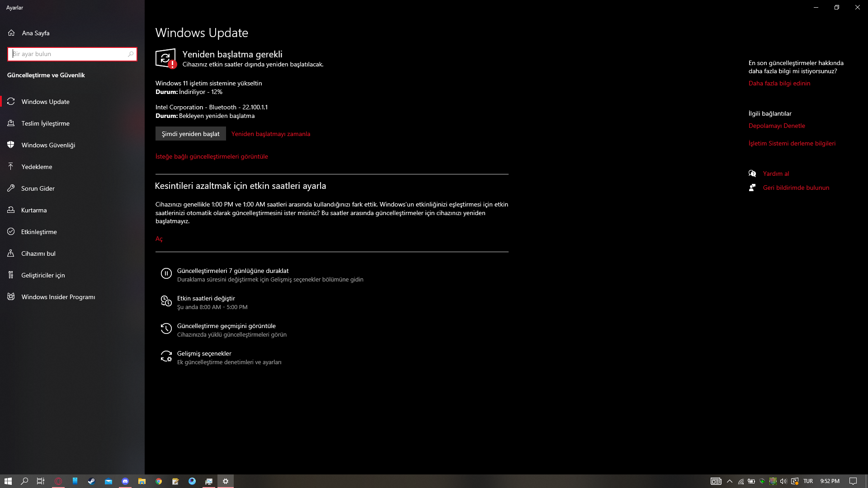Click the Settings gear taskbar icon

226,481
